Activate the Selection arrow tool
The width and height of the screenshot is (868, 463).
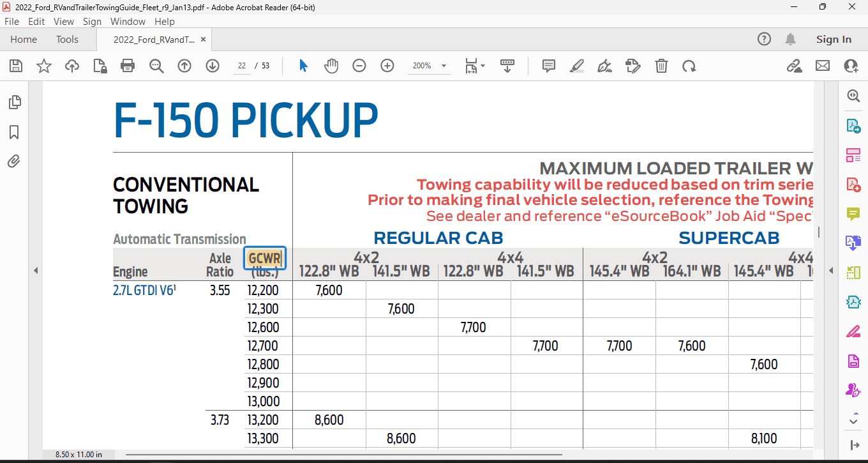coord(303,66)
